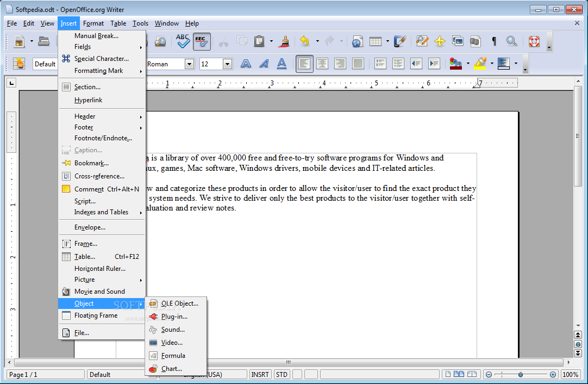588x384 pixels.
Task: Click the New document icon
Action: [19, 41]
